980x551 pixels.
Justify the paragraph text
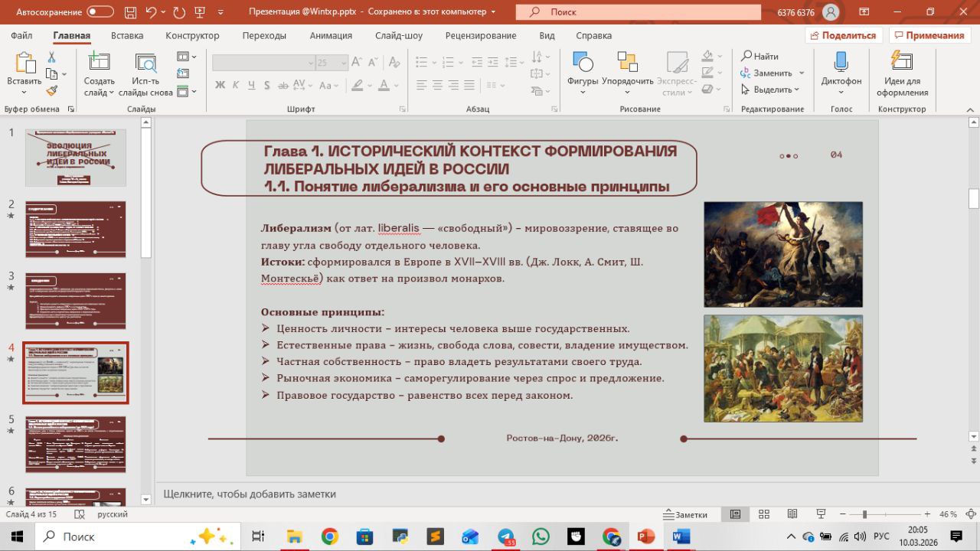469,85
